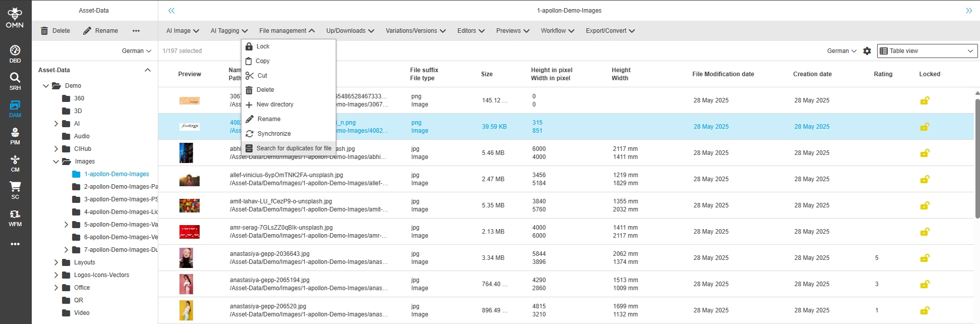980x324 pixels.
Task: Open the CM module icon
Action: click(x=15, y=163)
